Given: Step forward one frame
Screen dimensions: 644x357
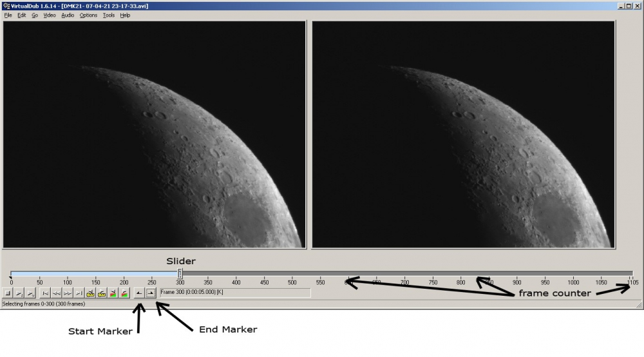Looking at the screenshot, I should point(67,293).
